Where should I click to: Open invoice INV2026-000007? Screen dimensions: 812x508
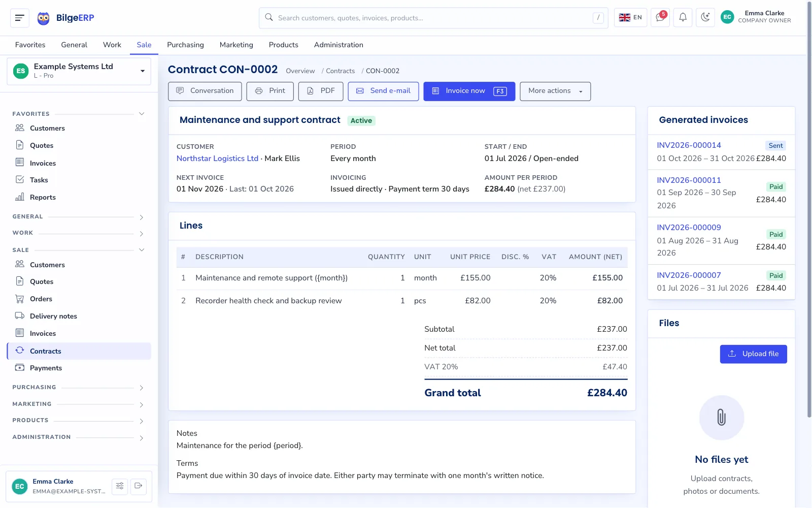689,275
